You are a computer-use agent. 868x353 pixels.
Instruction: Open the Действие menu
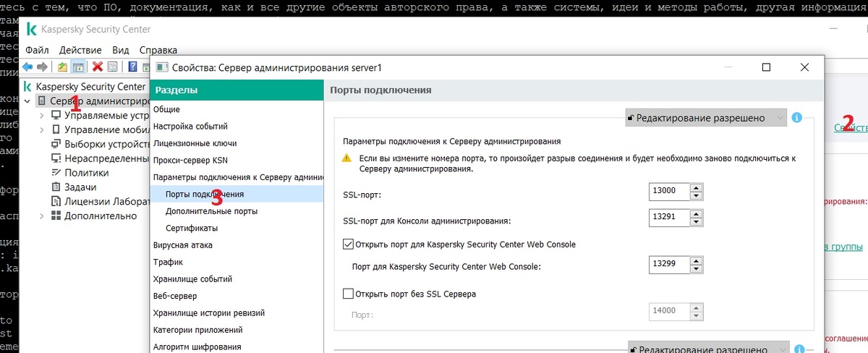tap(80, 50)
